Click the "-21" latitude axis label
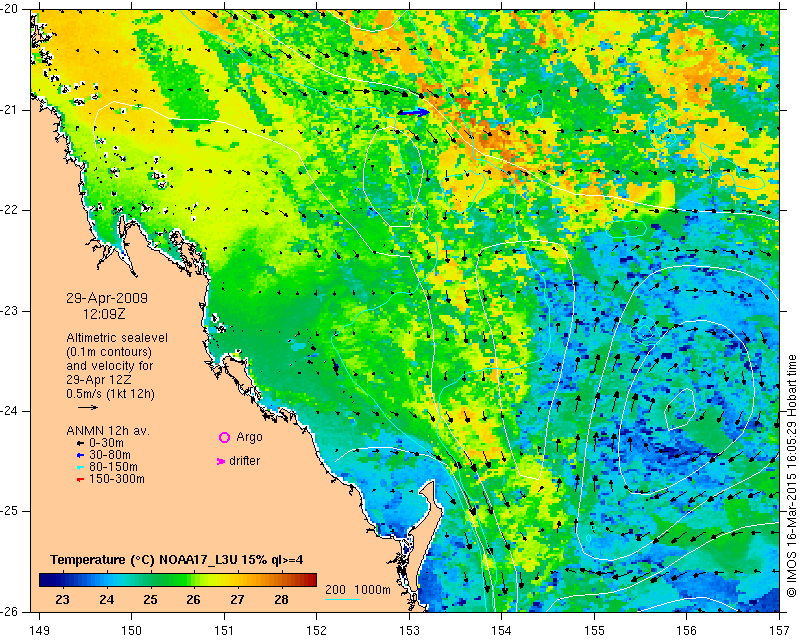The width and height of the screenshot is (800, 640). click(10, 110)
